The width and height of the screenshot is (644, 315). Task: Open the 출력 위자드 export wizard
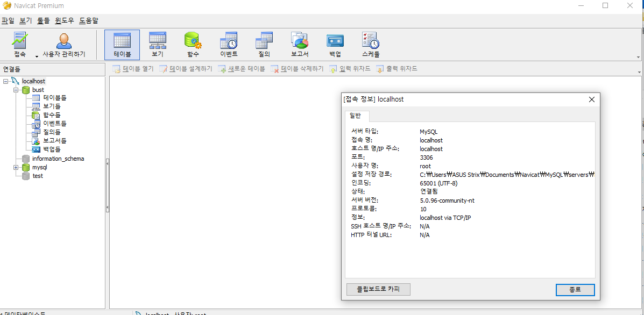pos(397,69)
